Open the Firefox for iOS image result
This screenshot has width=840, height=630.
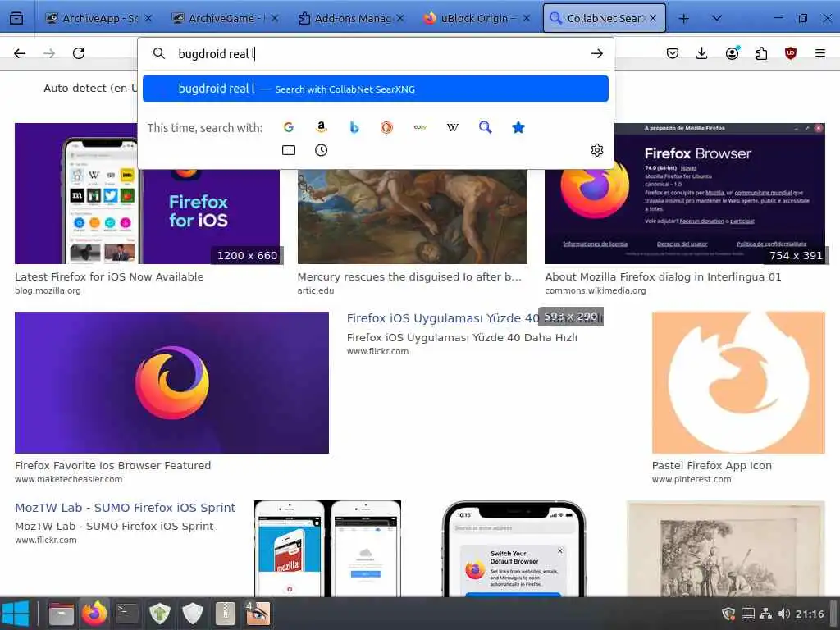tap(148, 194)
